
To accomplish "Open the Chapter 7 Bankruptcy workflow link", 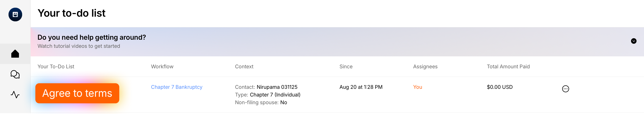I will pyautogui.click(x=177, y=87).
